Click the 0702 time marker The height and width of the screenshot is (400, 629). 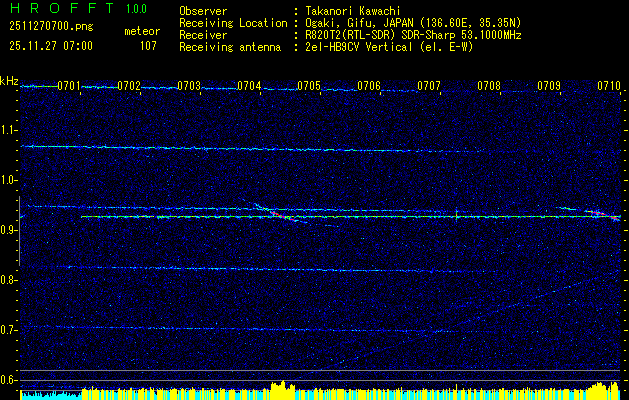pyautogui.click(x=129, y=86)
